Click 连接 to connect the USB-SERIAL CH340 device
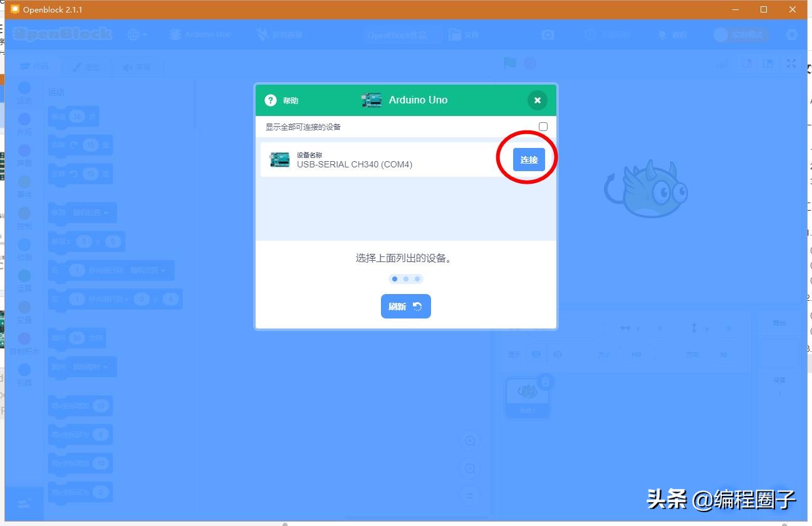The width and height of the screenshot is (812, 526). (528, 160)
